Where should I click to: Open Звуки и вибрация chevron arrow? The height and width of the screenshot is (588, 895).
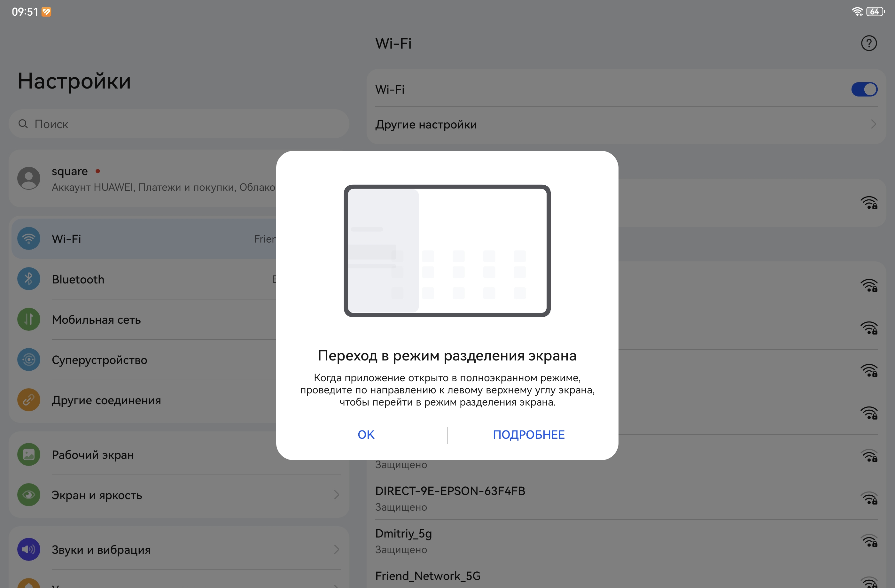tap(336, 549)
